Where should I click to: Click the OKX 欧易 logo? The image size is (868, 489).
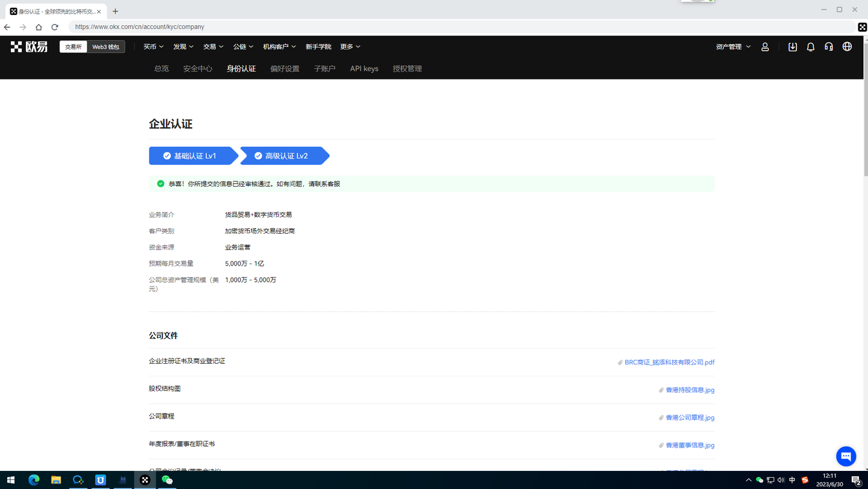29,46
